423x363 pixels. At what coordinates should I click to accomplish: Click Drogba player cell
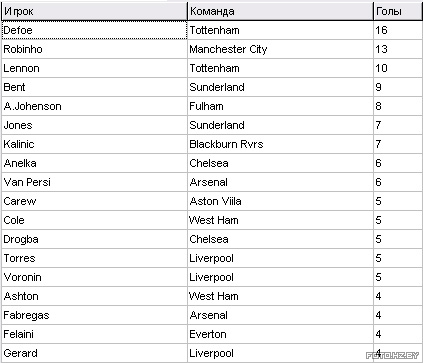click(94, 239)
